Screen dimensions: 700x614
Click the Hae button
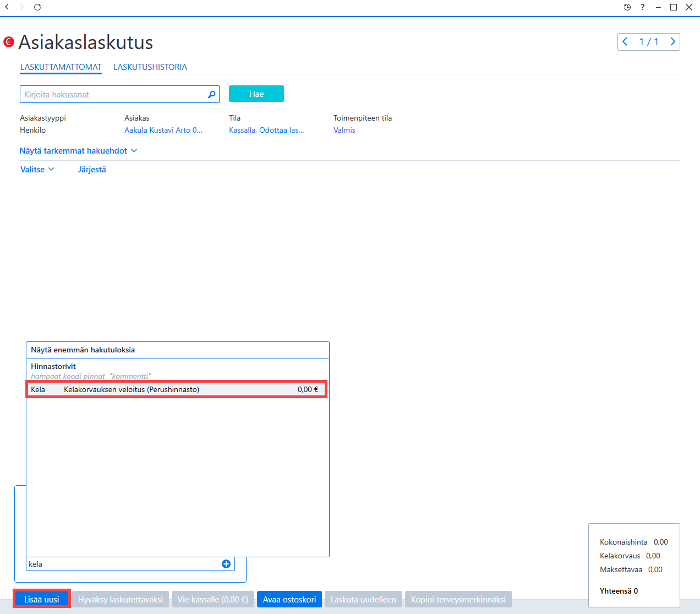pos(256,94)
